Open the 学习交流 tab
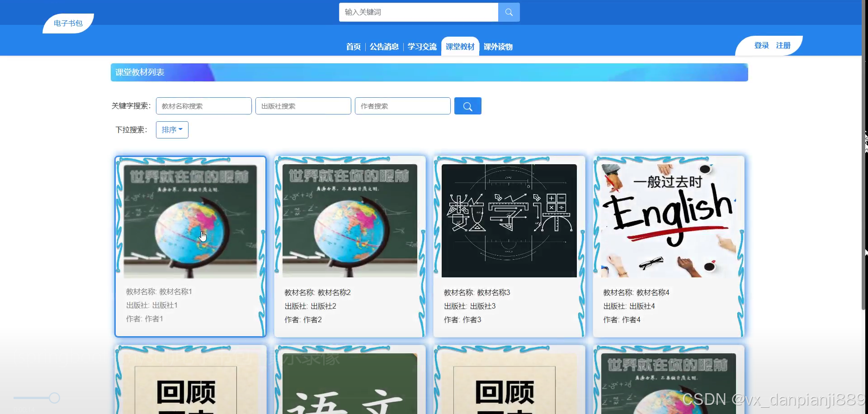Image resolution: width=868 pixels, height=414 pixels. point(422,47)
